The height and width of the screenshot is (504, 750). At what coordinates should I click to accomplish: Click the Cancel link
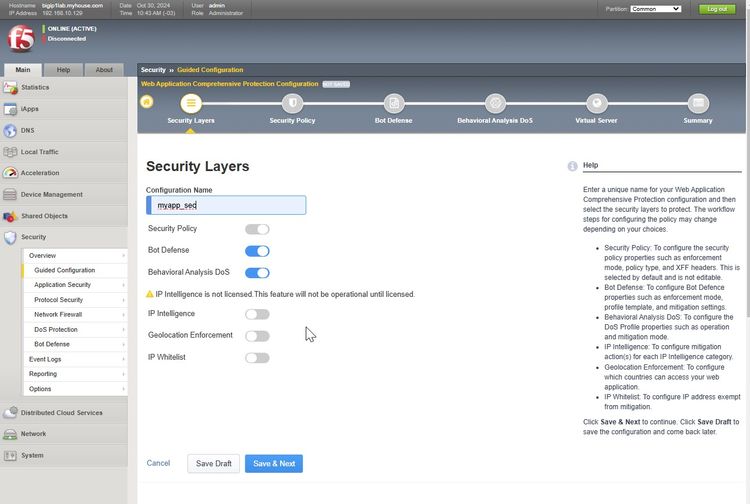(x=158, y=463)
